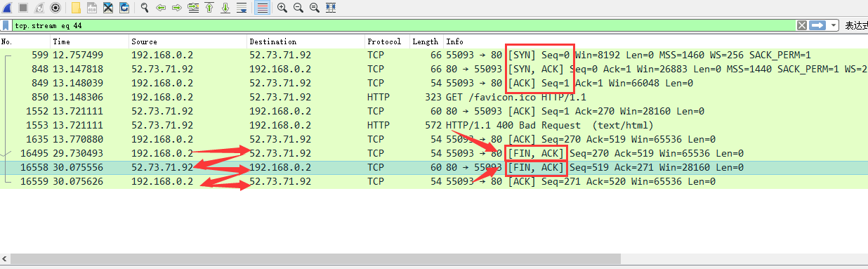Sort by the Destination column header
This screenshot has height=269, width=868.
tap(306, 41)
